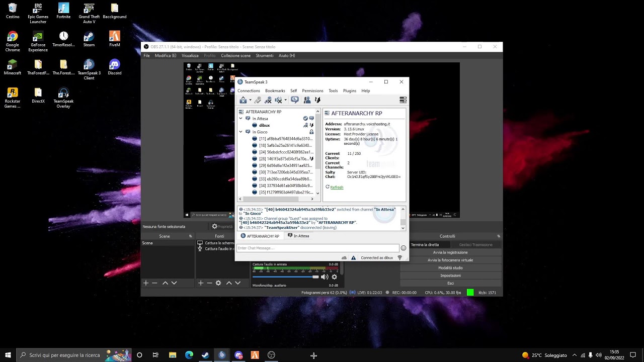
Task: Click the Enter Chat Message field
Action: pos(318,248)
